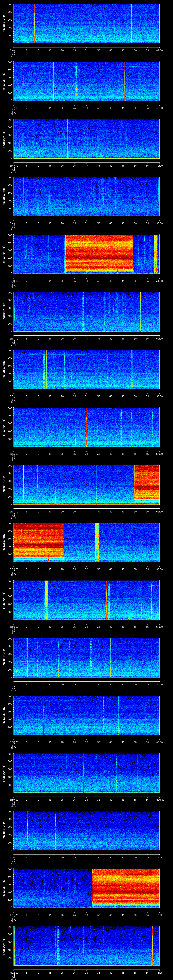Click the '50:00' end time label
The height and width of the screenshot is (980, 173).
[159, 223]
